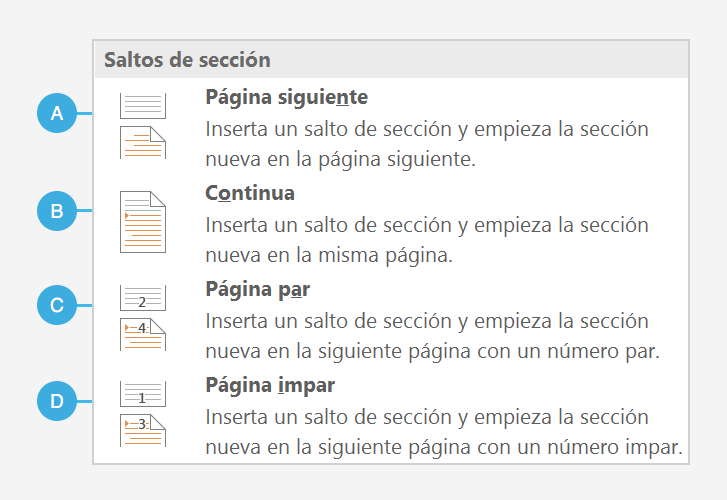Click the blue circle marker labeled D
727x500 pixels.
pos(57,401)
